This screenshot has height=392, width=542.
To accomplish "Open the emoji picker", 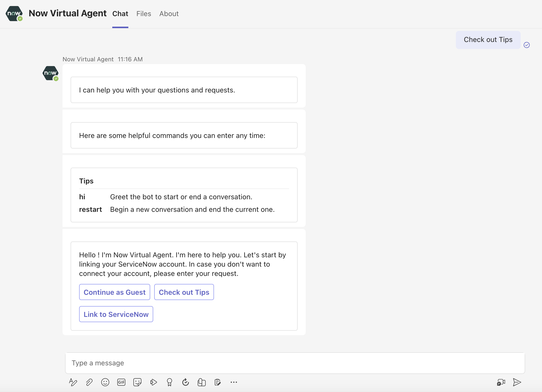I will tap(105, 382).
